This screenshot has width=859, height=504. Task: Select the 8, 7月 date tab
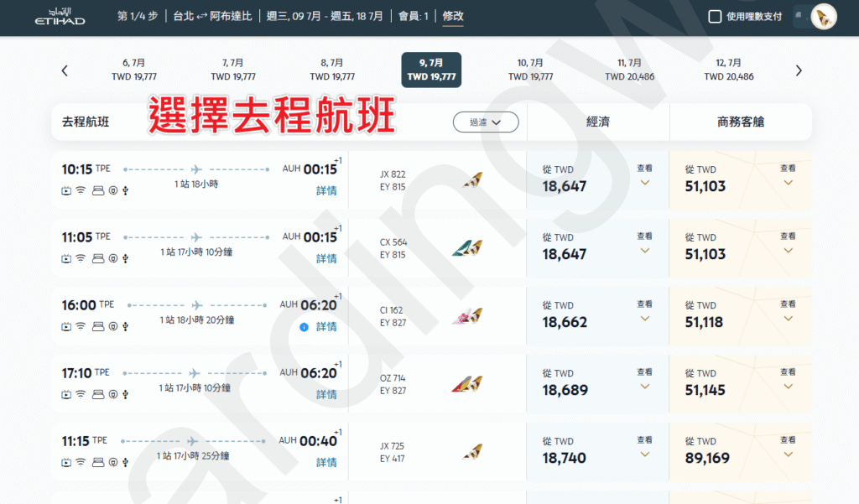pyautogui.click(x=332, y=70)
